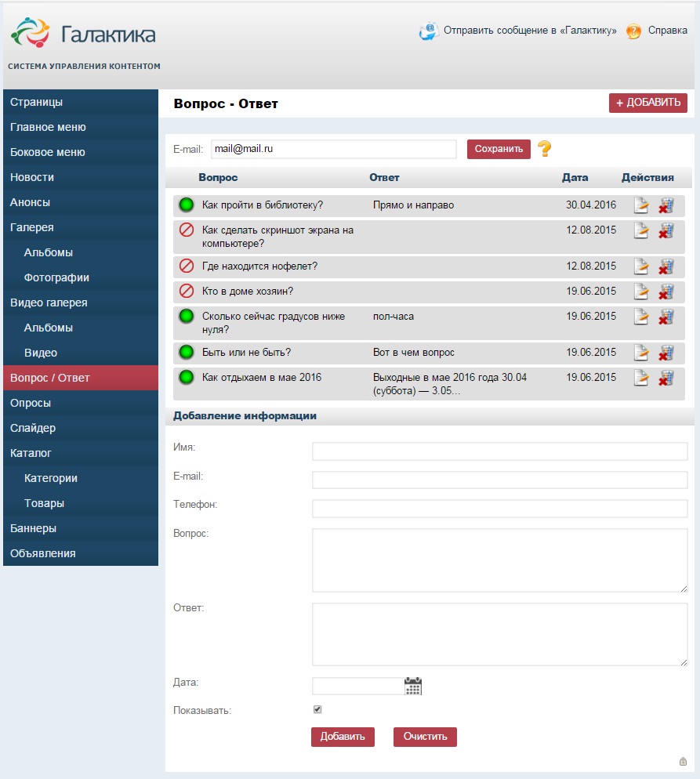Open the Страницы menu section

click(x=81, y=102)
